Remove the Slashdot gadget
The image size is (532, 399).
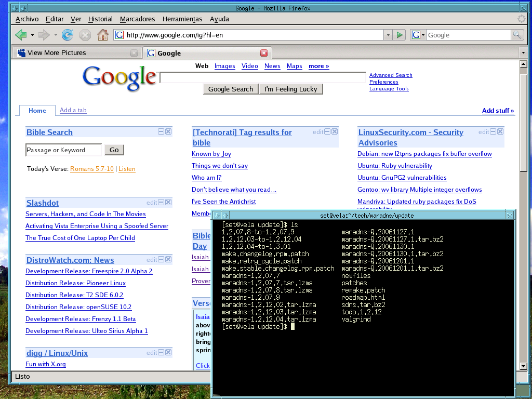tap(168, 202)
